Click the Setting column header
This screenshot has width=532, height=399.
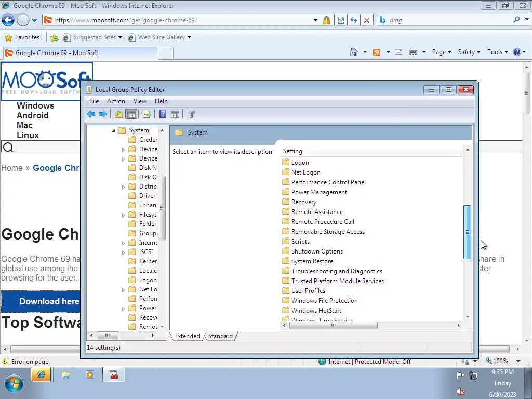pos(371,151)
